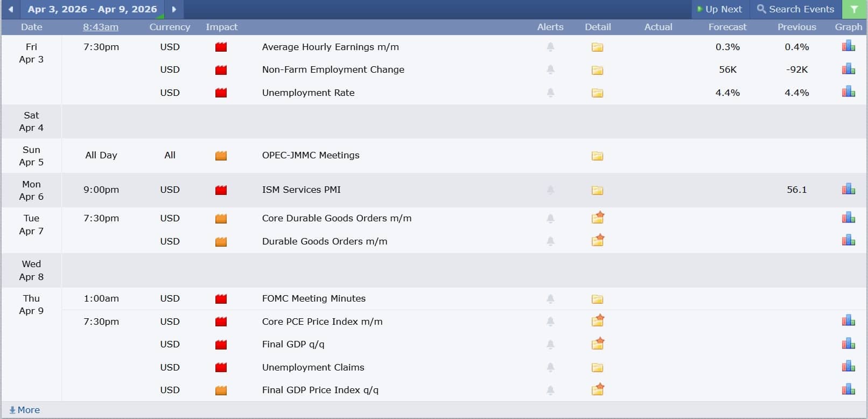This screenshot has width=868, height=419.
Task: Click the 8:43am time zone link
Action: (x=101, y=27)
